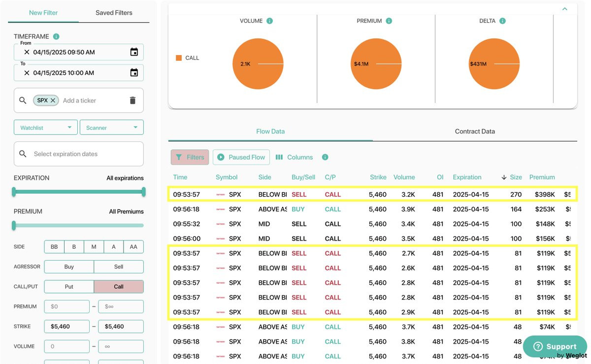Click the search icon in expiration dates field
Image resolution: width=591 pixels, height=364 pixels.
click(23, 154)
